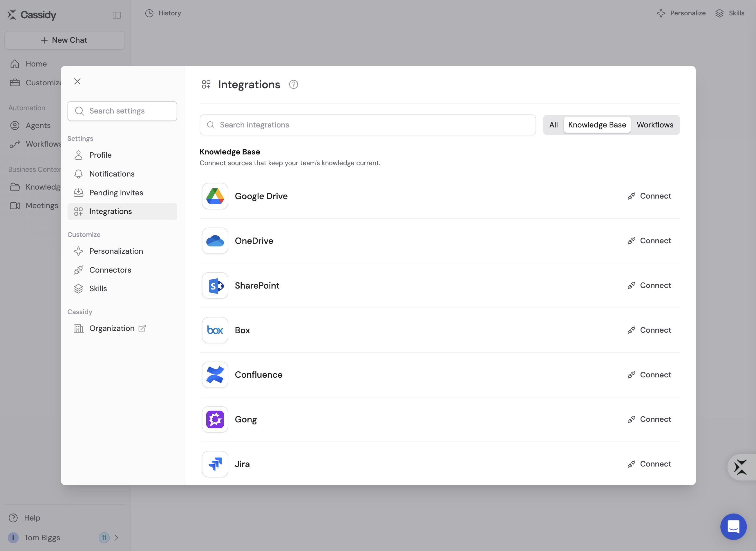The height and width of the screenshot is (551, 756).
Task: Click the Jira logo icon
Action: (215, 464)
